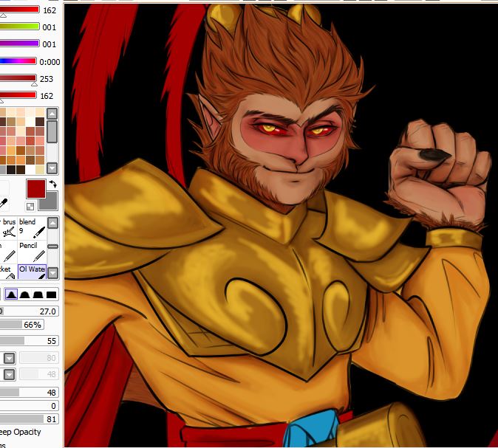Open dropdown beside the dimmed 48 value

point(9,374)
